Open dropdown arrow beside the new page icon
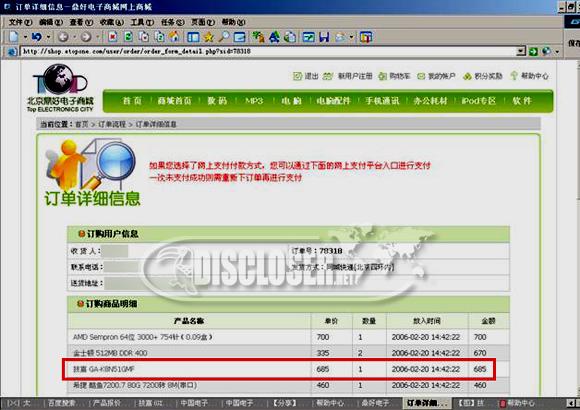This screenshot has height=410, width=580. [25, 37]
